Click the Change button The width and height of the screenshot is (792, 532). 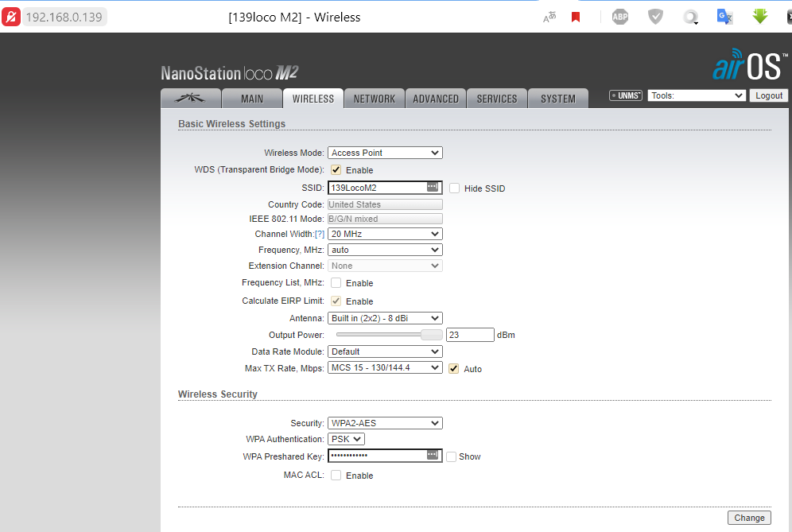click(749, 518)
